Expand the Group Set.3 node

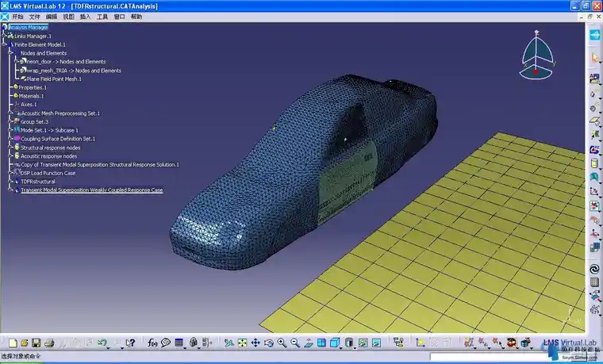(10, 121)
